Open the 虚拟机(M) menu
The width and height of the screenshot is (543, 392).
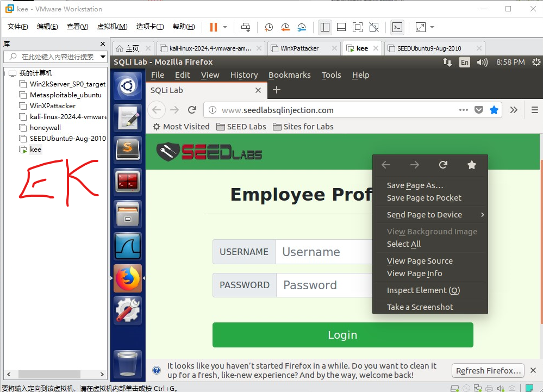[x=112, y=27]
